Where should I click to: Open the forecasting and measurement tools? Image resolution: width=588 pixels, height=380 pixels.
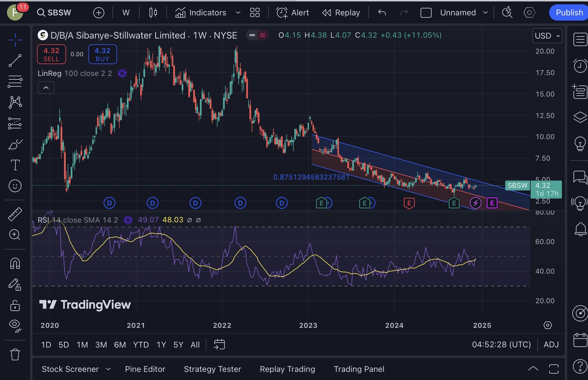tap(15, 123)
